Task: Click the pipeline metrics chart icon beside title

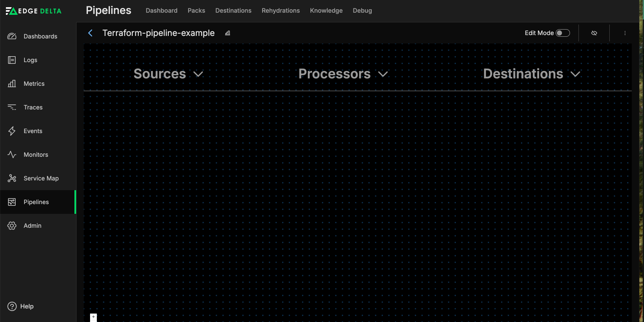Action: 227,33
